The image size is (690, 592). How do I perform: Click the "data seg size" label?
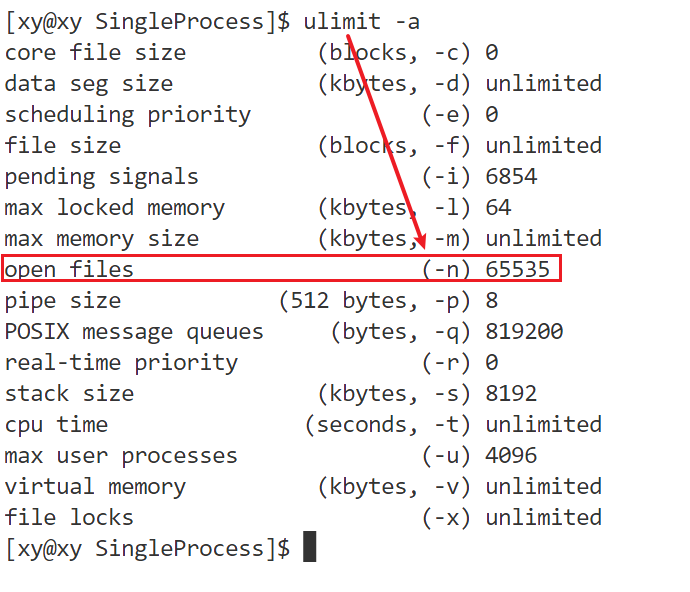coord(88,83)
